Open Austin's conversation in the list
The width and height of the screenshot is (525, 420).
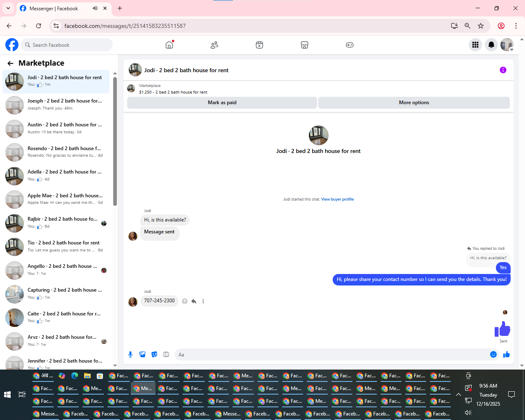(x=56, y=129)
